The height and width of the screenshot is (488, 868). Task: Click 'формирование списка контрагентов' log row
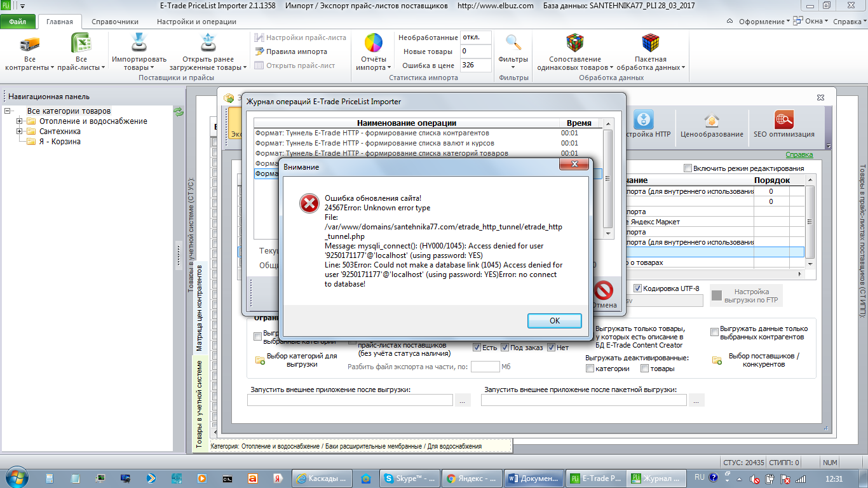pyautogui.click(x=428, y=133)
